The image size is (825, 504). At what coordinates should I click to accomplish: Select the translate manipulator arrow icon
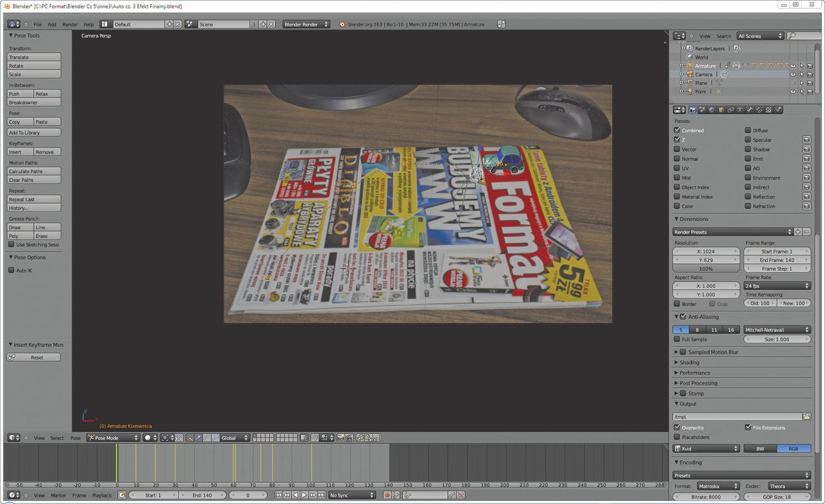pos(199,438)
